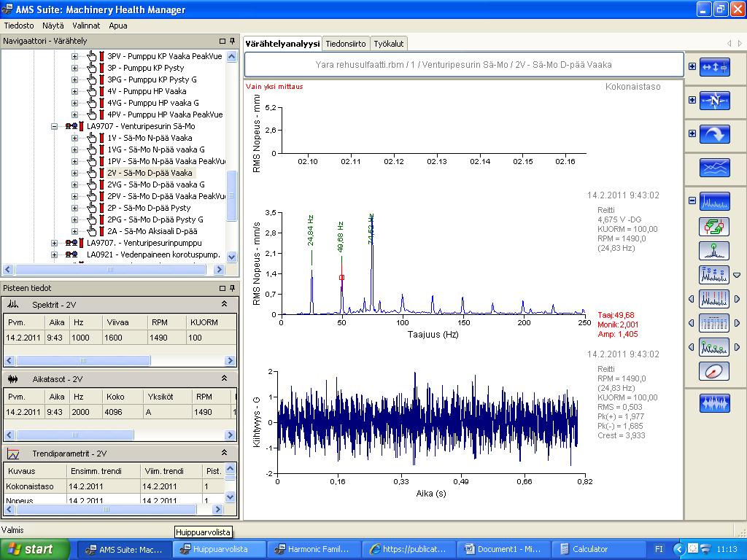Expand the compass N tool group
This screenshot has width=747, height=560.
point(692,100)
